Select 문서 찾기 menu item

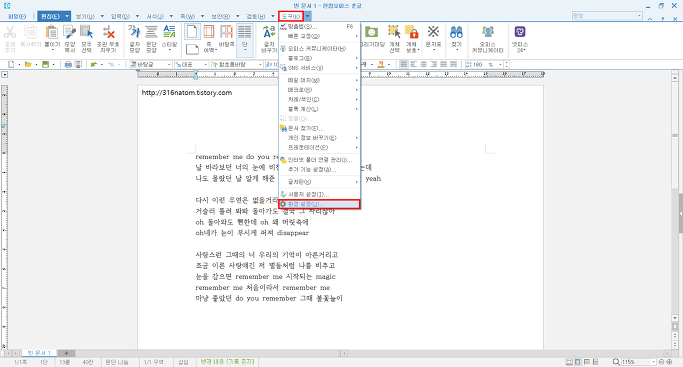pos(319,128)
